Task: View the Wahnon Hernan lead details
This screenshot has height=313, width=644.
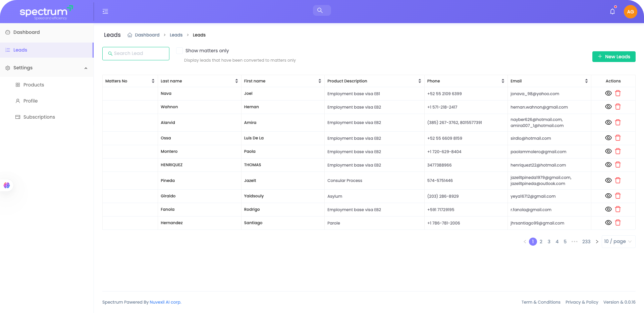Action: click(x=608, y=107)
